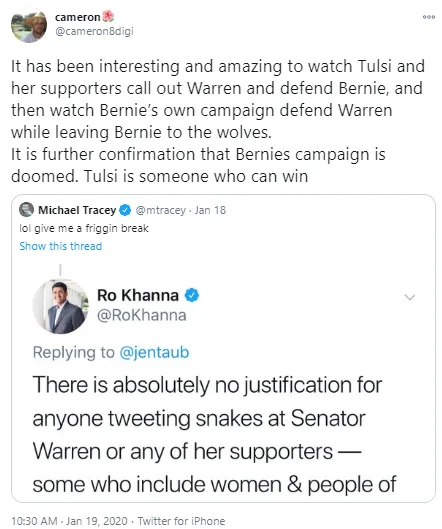This screenshot has width=442, height=529.
Task: Click Show this thread link
Action: pyautogui.click(x=60, y=246)
